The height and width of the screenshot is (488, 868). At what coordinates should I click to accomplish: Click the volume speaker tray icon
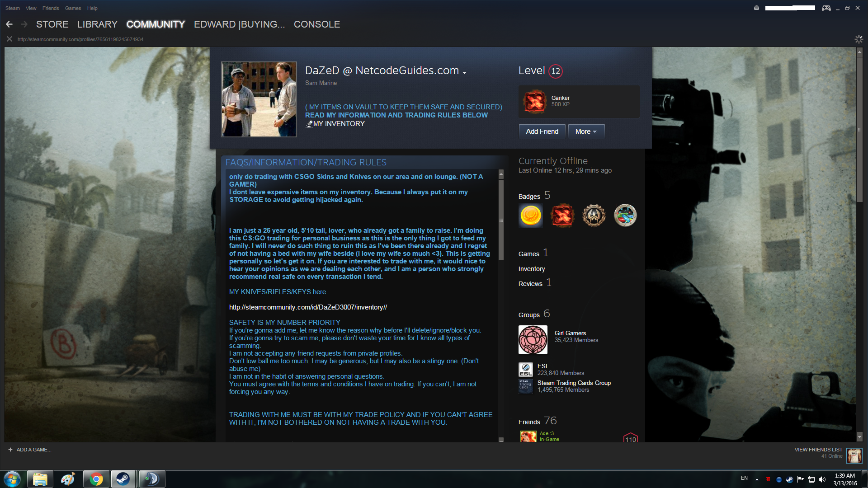(822, 479)
